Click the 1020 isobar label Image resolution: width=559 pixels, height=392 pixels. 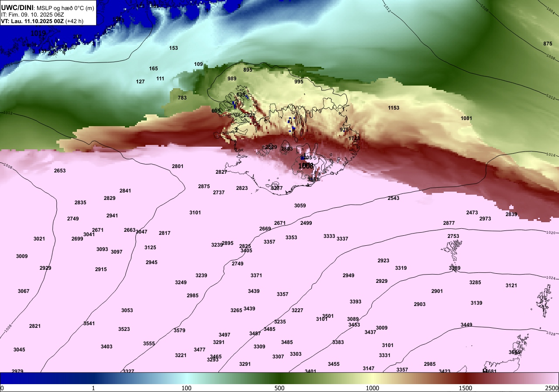[551, 233]
